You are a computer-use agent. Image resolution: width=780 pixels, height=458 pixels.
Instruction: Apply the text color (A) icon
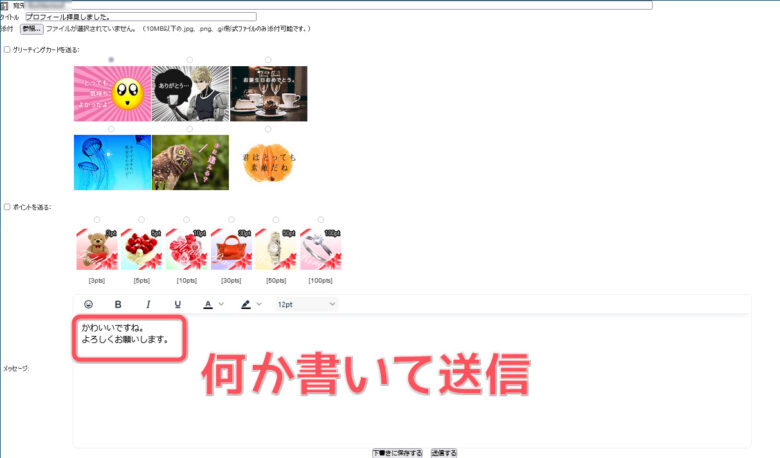(x=208, y=304)
